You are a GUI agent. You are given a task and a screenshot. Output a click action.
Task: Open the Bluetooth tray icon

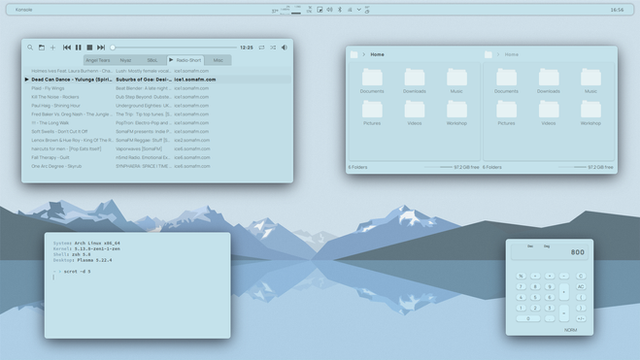(x=340, y=9)
